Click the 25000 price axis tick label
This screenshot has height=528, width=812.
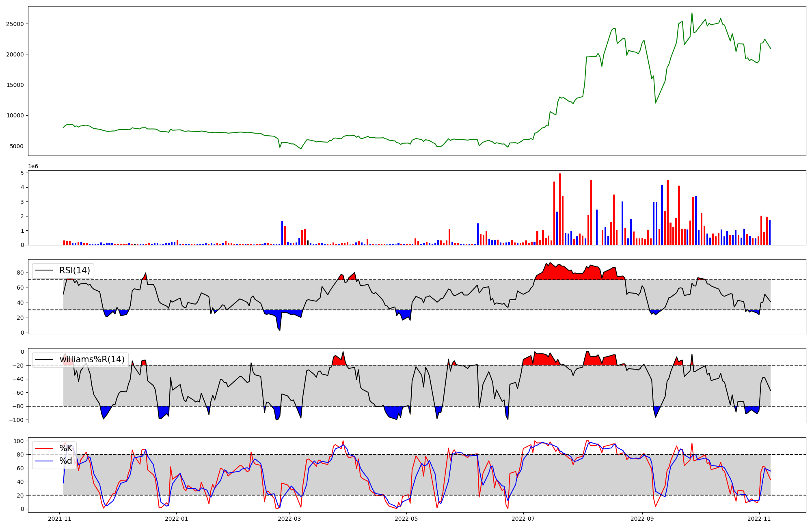pyautogui.click(x=15, y=24)
